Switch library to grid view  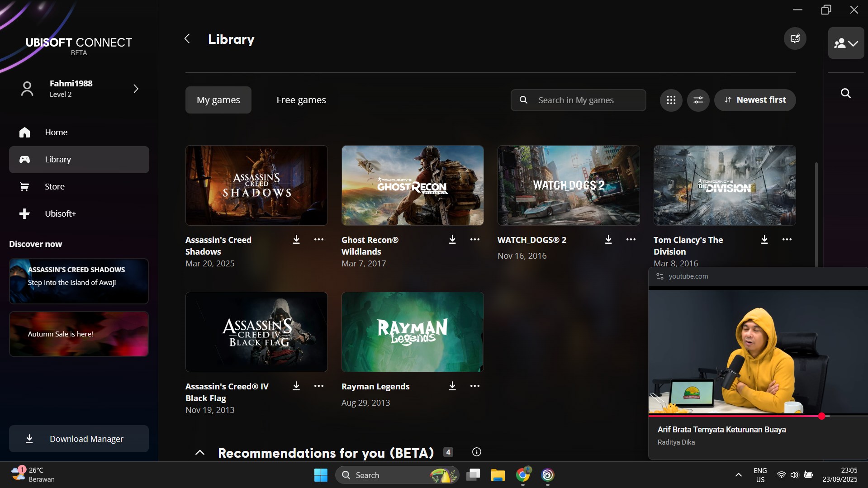click(671, 100)
